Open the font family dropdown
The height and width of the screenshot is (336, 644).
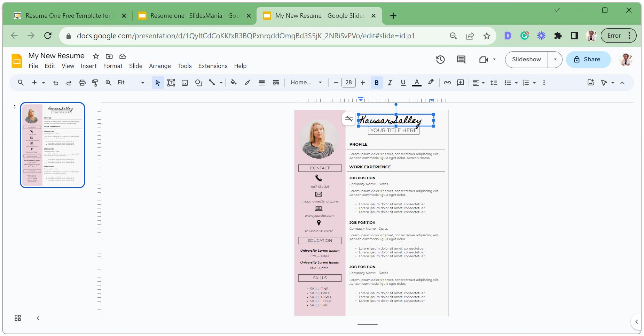pyautogui.click(x=306, y=83)
